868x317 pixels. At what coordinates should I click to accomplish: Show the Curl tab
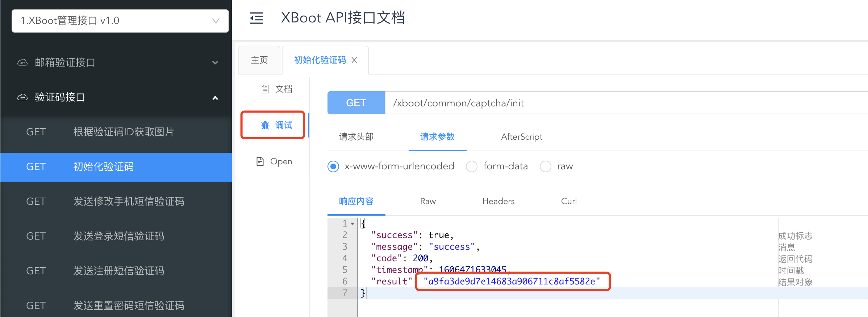pyautogui.click(x=569, y=201)
